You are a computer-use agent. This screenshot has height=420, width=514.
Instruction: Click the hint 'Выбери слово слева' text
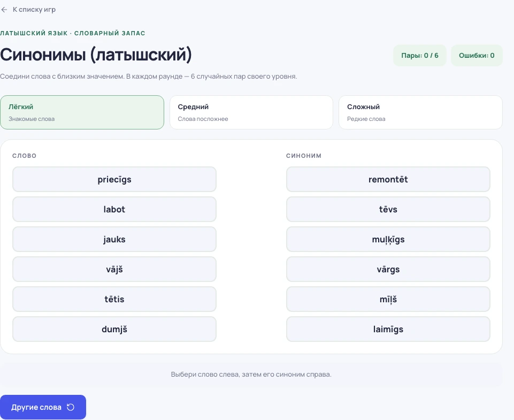click(251, 375)
